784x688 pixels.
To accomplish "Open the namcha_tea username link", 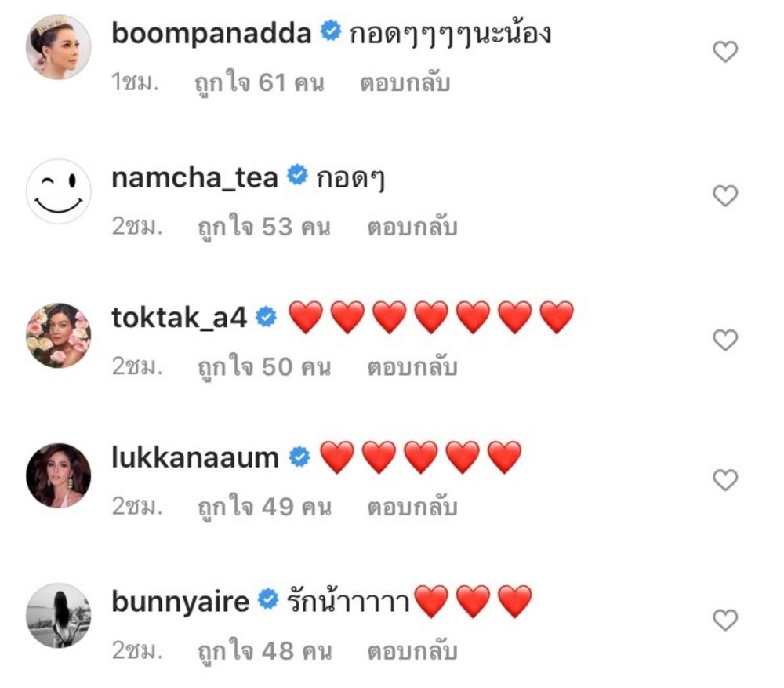I will [x=194, y=178].
